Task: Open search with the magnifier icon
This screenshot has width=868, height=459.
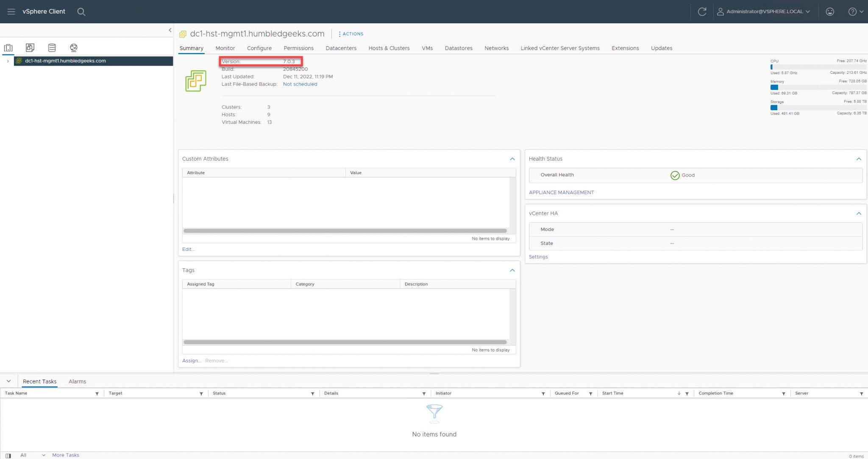Action: tap(81, 11)
